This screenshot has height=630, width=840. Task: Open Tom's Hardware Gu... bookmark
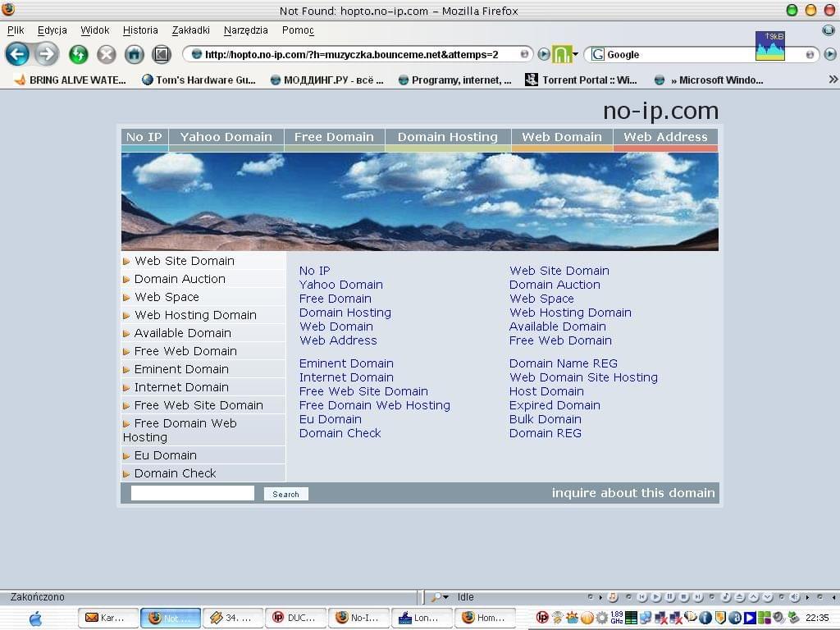[199, 80]
